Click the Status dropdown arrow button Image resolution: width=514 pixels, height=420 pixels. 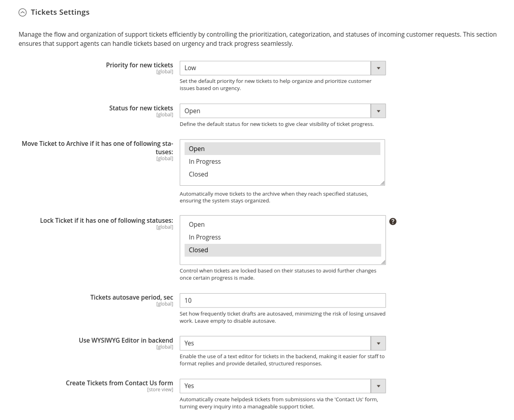click(x=378, y=111)
